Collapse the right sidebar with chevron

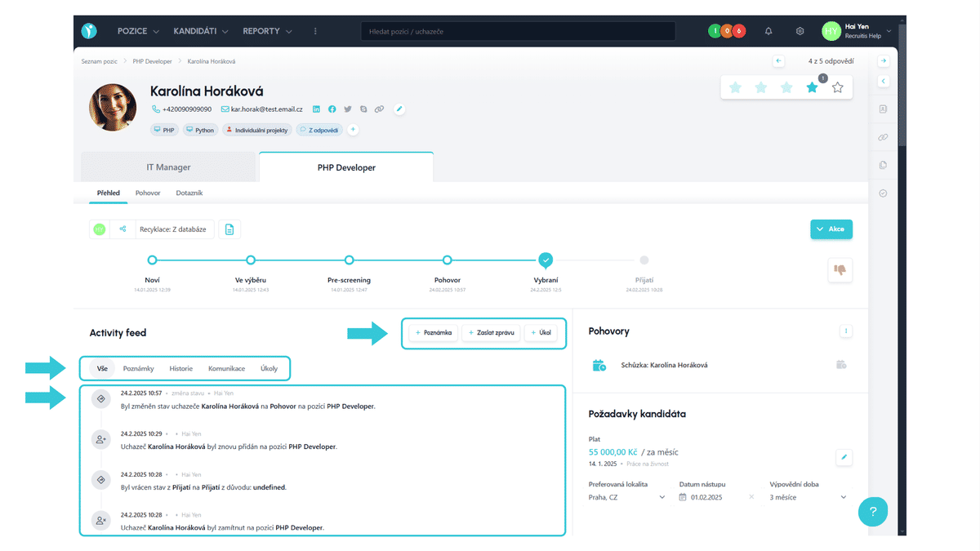(884, 81)
